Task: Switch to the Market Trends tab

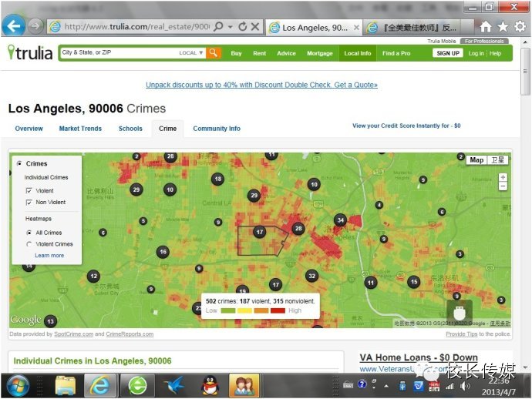Action: coord(80,129)
